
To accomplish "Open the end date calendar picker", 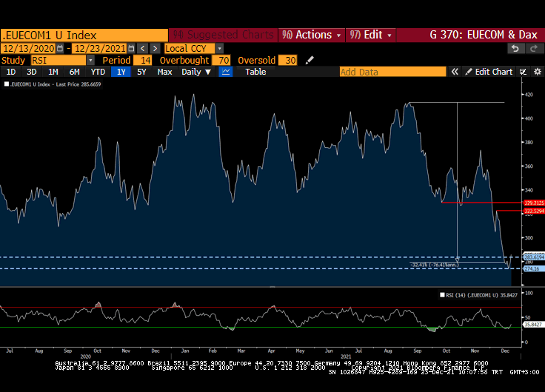I will click(131, 48).
